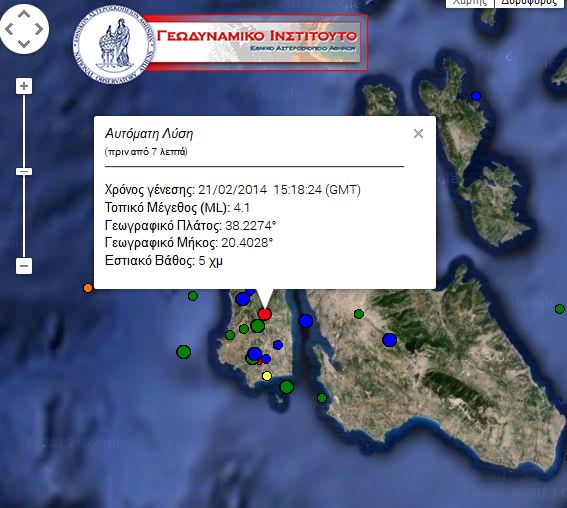The image size is (567, 508).
Task: Click the green marker at the far right edge
Action: (x=560, y=309)
